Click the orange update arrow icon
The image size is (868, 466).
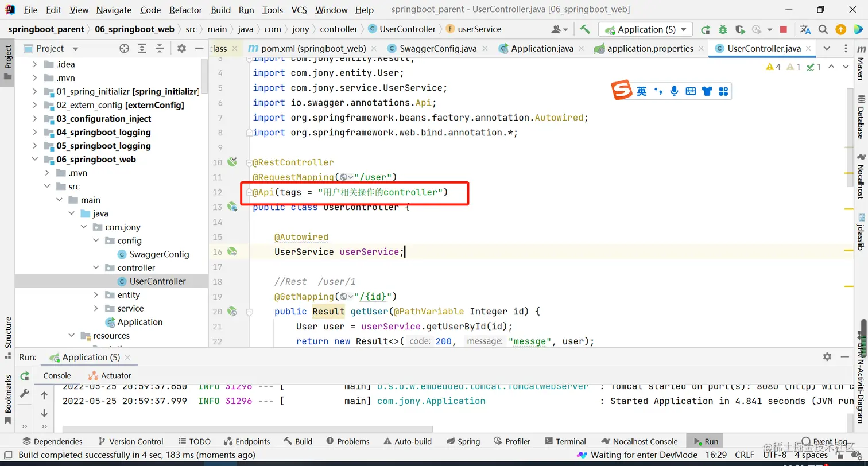point(840,29)
